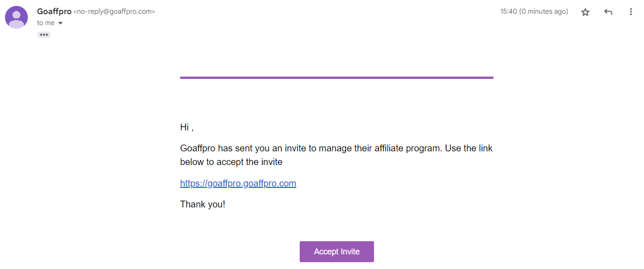644x269 pixels.
Task: Click the bold sender name Goaffpro
Action: (54, 11)
